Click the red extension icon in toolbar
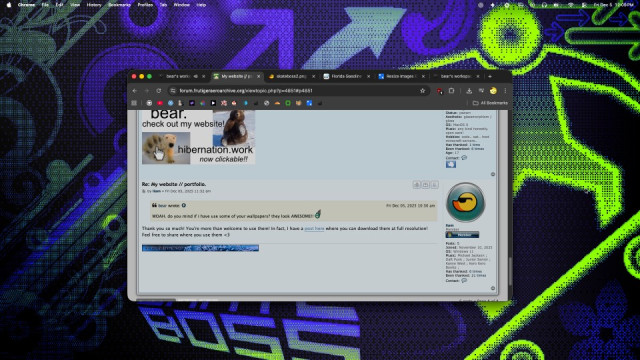640x360 pixels. click(439, 91)
